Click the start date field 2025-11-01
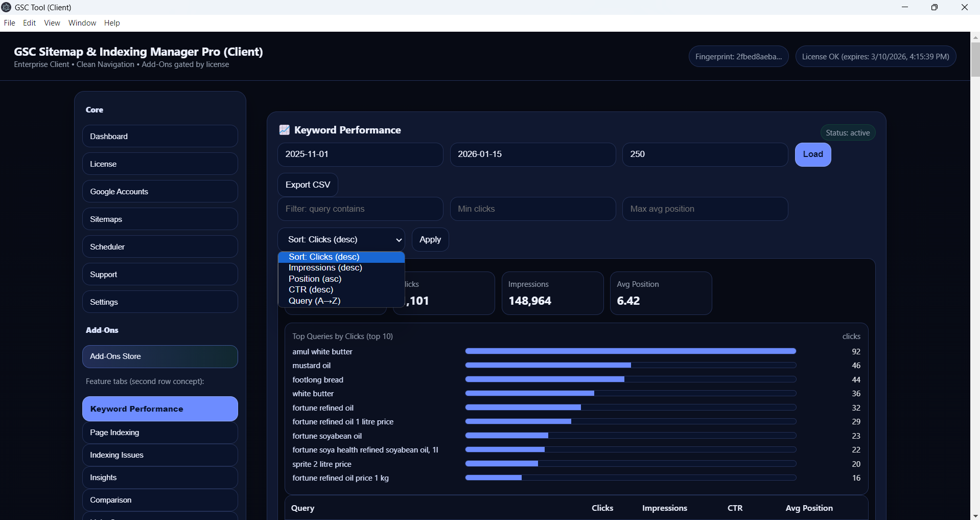 [x=360, y=154]
